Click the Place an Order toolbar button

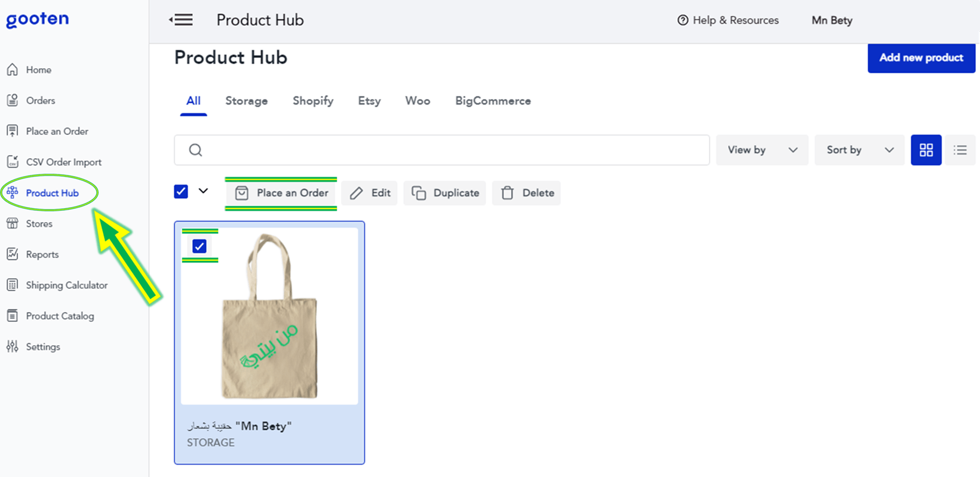click(281, 193)
